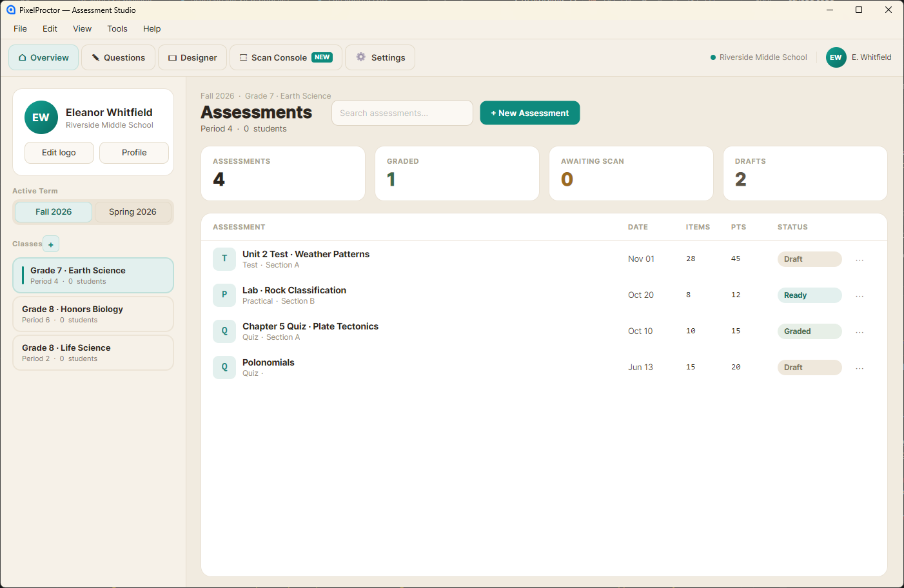
Task: Click the Overview home icon
Action: [23, 57]
